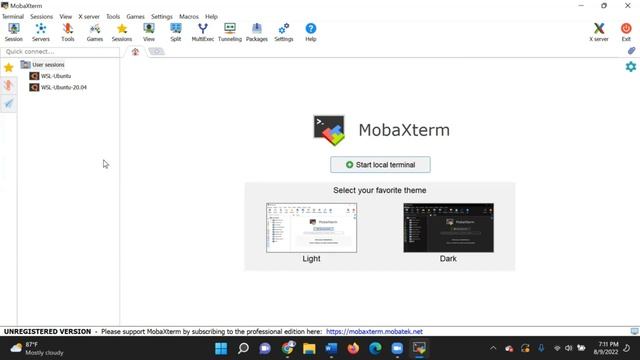The image size is (640, 360).
Task: Open File Explorer from the taskbar
Action: click(309, 348)
